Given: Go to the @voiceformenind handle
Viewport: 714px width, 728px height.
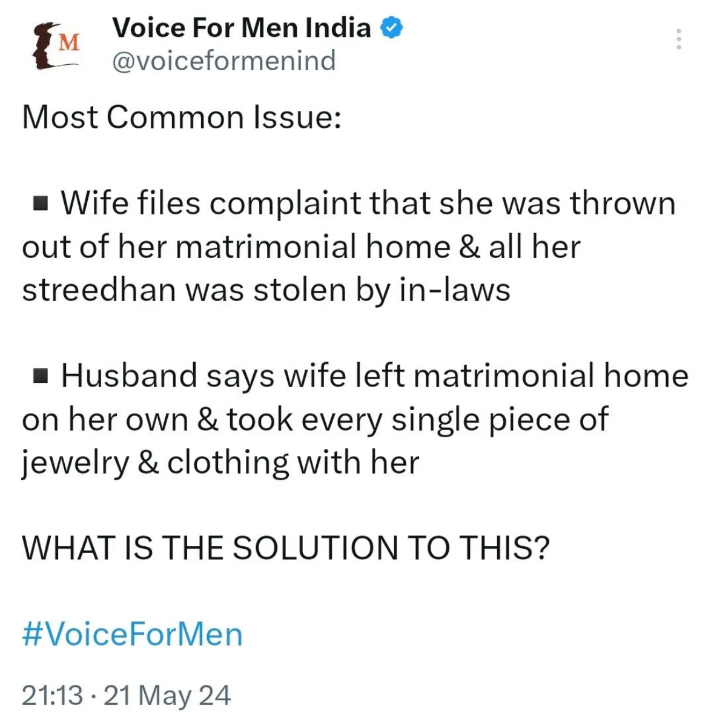Looking at the screenshot, I should coord(224,61).
